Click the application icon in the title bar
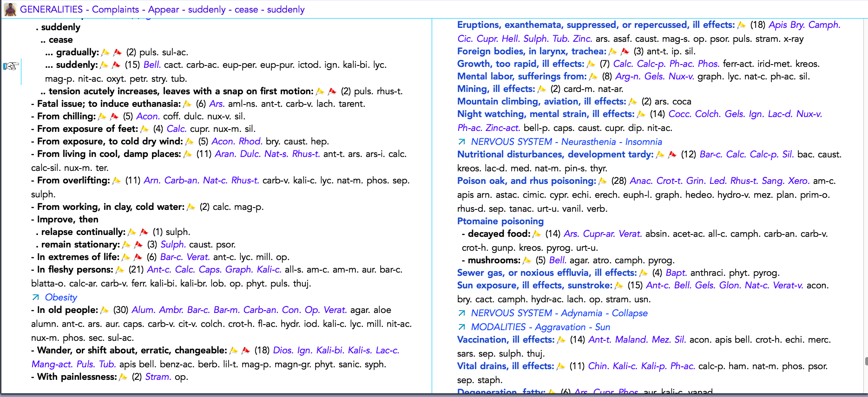The width and height of the screenshot is (868, 397). 10,9
